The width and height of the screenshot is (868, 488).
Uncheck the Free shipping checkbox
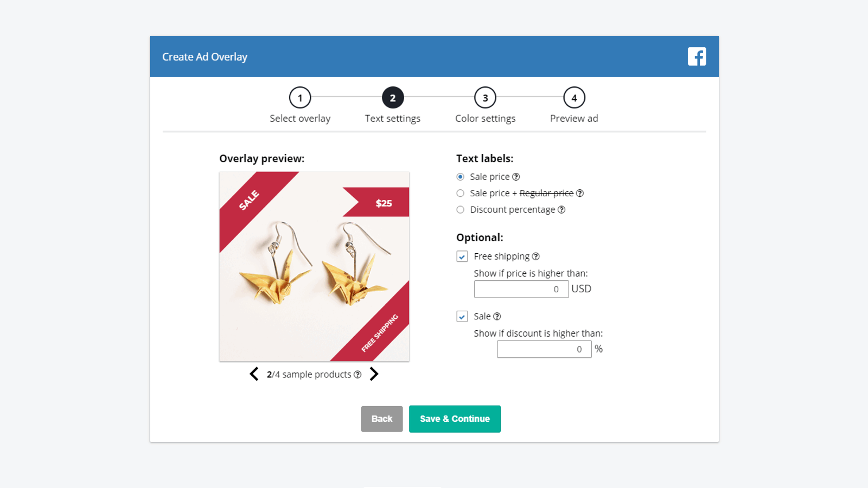click(462, 256)
